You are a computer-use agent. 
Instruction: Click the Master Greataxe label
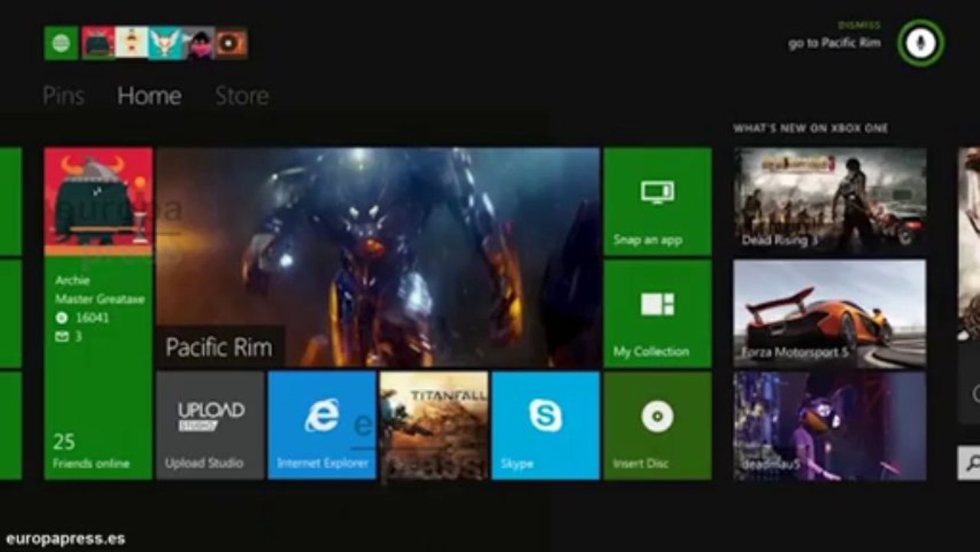(x=100, y=299)
